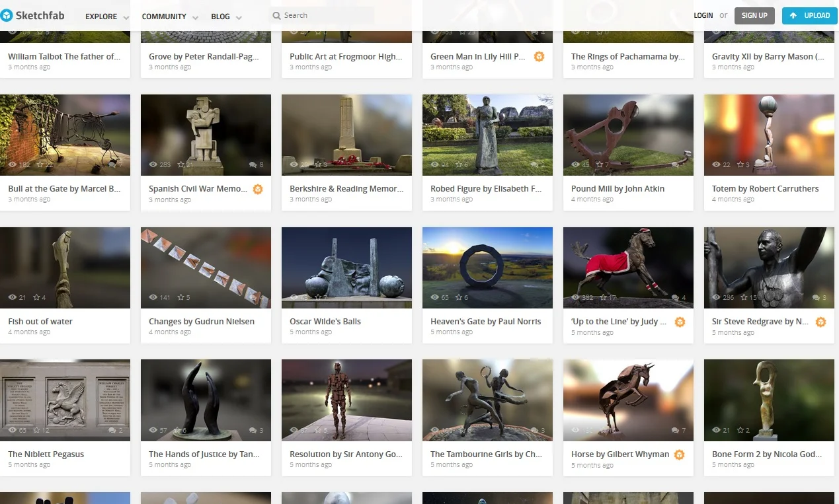Click likes star icon on Spanish Civil War thumbnail
Viewport: 839px width, 504px height.
tap(180, 164)
